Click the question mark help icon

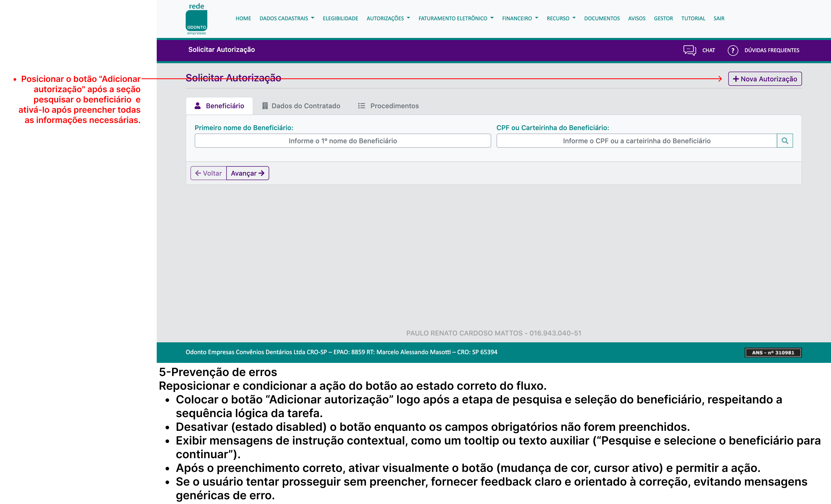click(732, 50)
